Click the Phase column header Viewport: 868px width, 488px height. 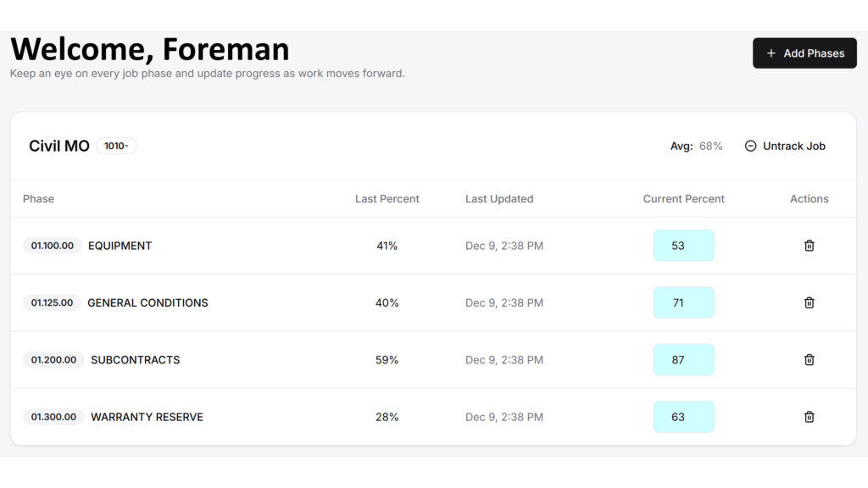pyautogui.click(x=38, y=198)
